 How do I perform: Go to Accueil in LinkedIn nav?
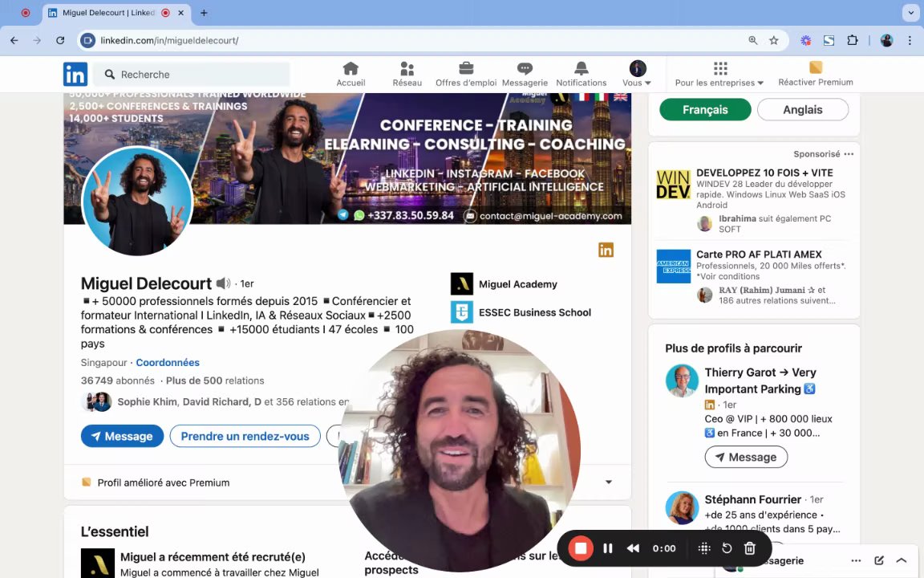click(351, 75)
